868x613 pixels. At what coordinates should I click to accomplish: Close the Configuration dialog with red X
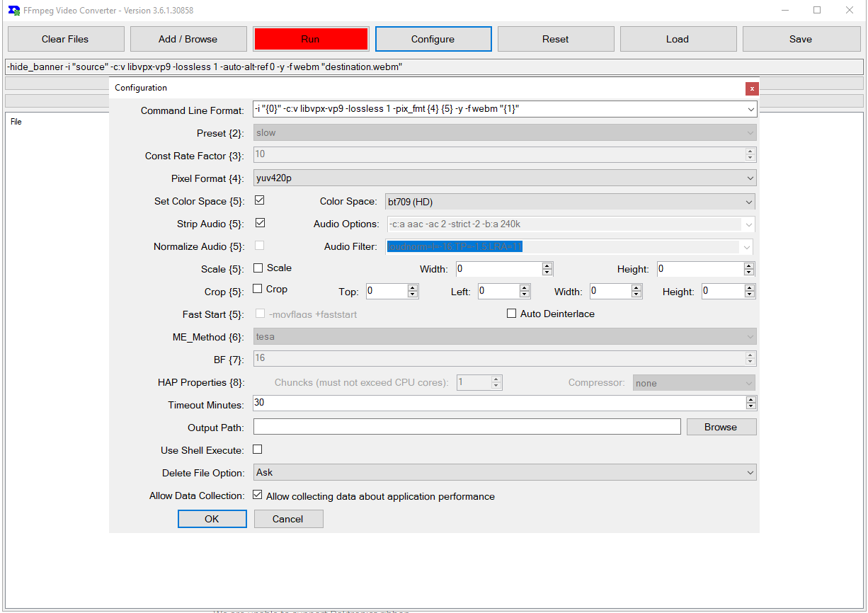(x=751, y=88)
